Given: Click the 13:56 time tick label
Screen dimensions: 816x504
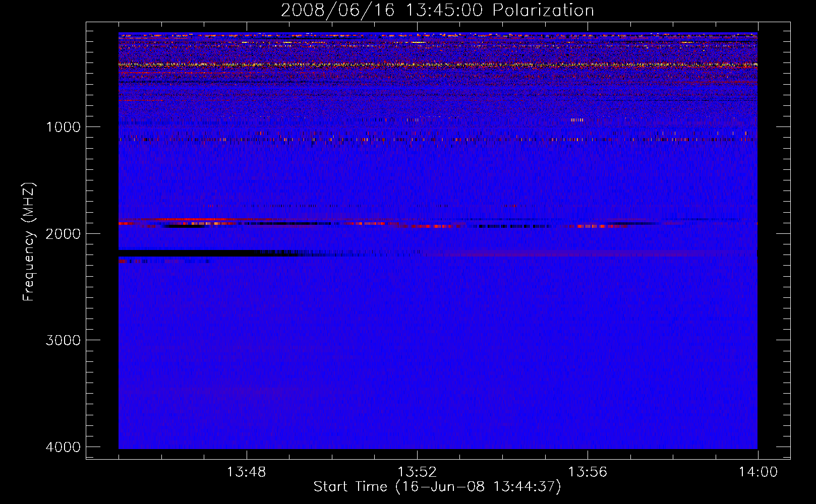Looking at the screenshot, I should pos(588,472).
